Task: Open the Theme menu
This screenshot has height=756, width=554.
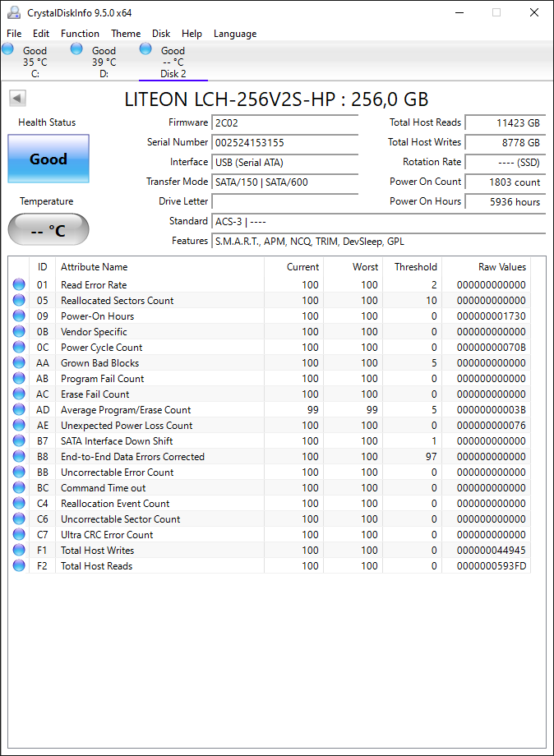Action: tap(126, 33)
